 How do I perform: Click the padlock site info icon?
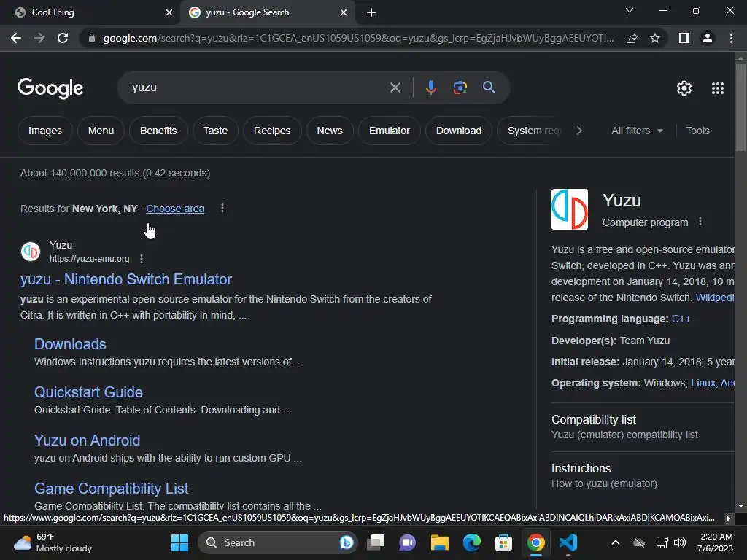coord(92,38)
